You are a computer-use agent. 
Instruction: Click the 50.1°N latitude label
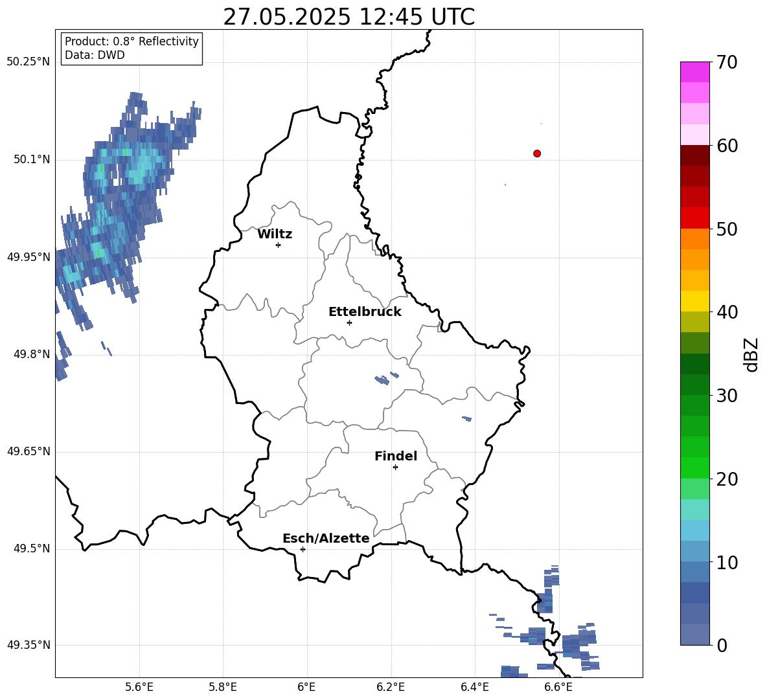(x=32, y=159)
